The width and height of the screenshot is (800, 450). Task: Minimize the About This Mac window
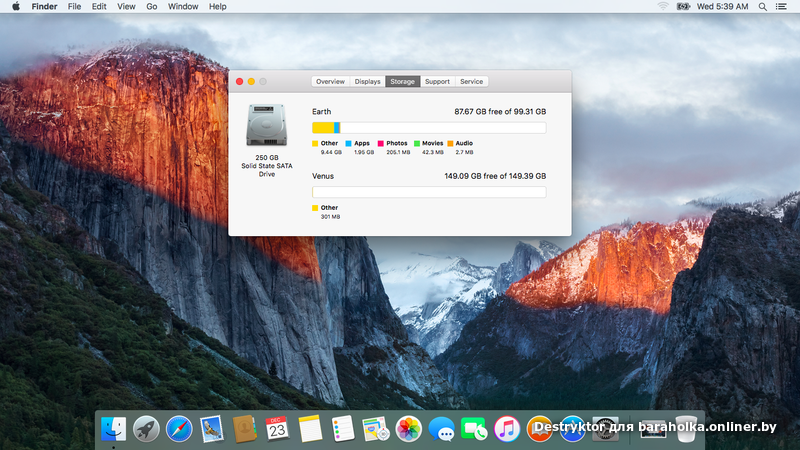(251, 82)
